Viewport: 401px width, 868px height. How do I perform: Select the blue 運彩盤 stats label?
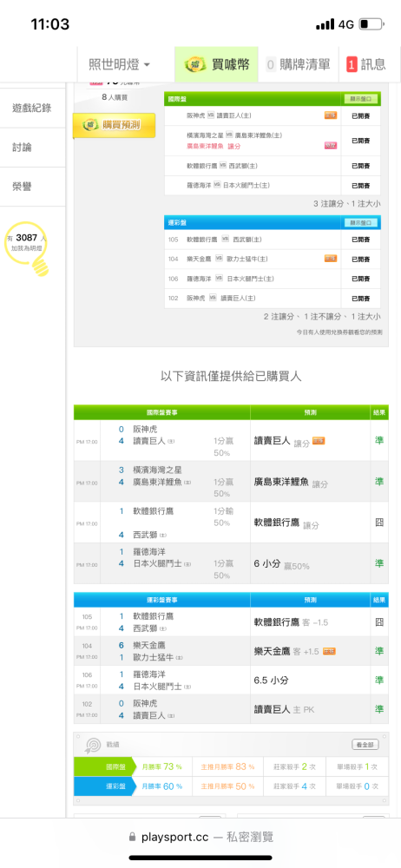pos(106,786)
